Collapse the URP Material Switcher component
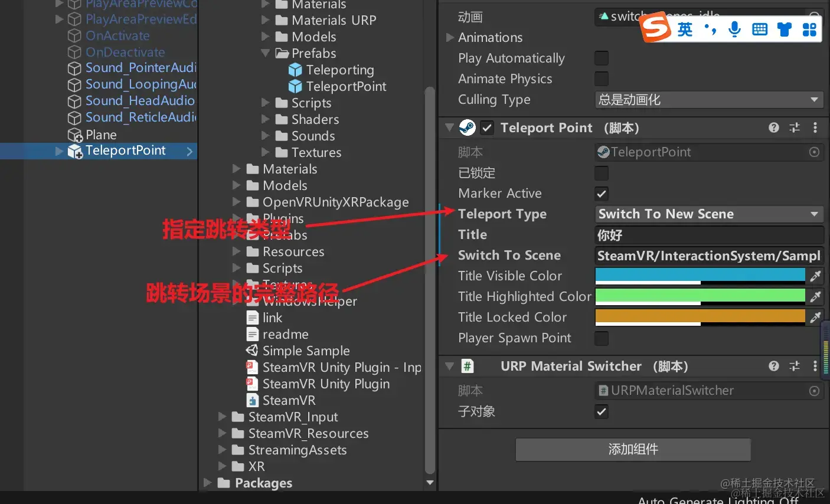The image size is (830, 504). click(449, 366)
